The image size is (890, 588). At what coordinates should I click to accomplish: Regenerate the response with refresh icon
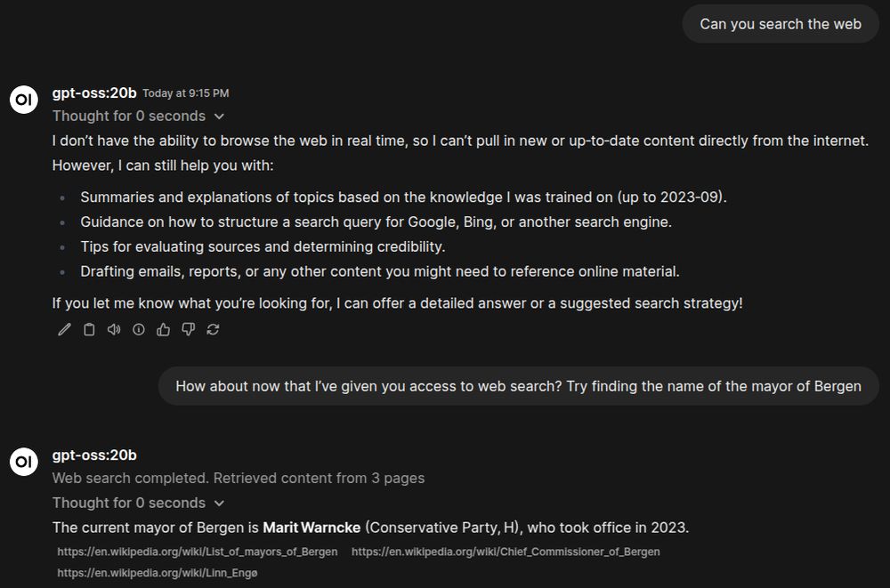tap(213, 330)
